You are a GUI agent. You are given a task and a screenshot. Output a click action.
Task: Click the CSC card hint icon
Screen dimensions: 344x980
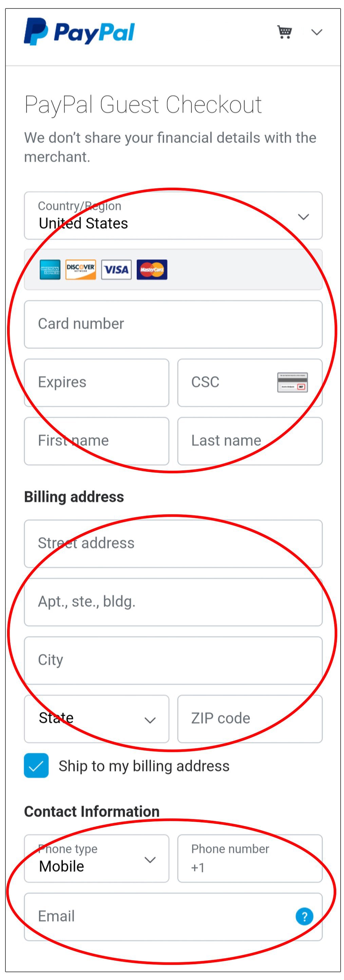(292, 383)
